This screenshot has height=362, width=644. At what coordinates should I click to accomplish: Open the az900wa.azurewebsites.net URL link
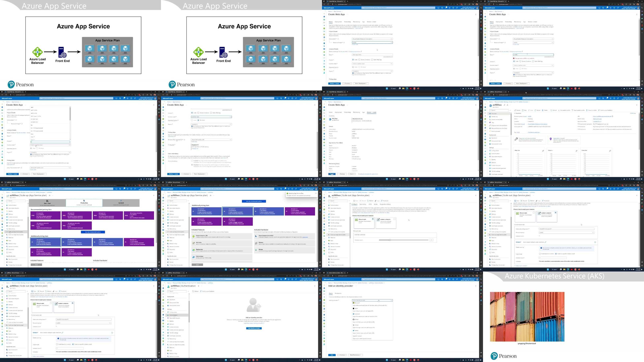(603, 116)
